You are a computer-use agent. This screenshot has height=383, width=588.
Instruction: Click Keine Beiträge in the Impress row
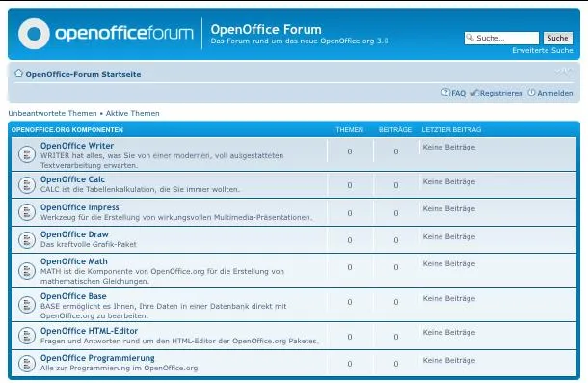tap(449, 208)
